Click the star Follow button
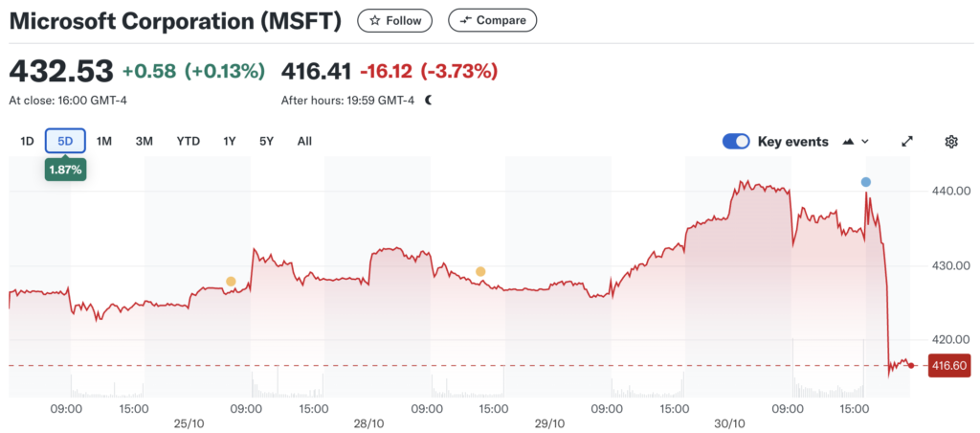Screen dimensions: 980x433 pos(395,20)
